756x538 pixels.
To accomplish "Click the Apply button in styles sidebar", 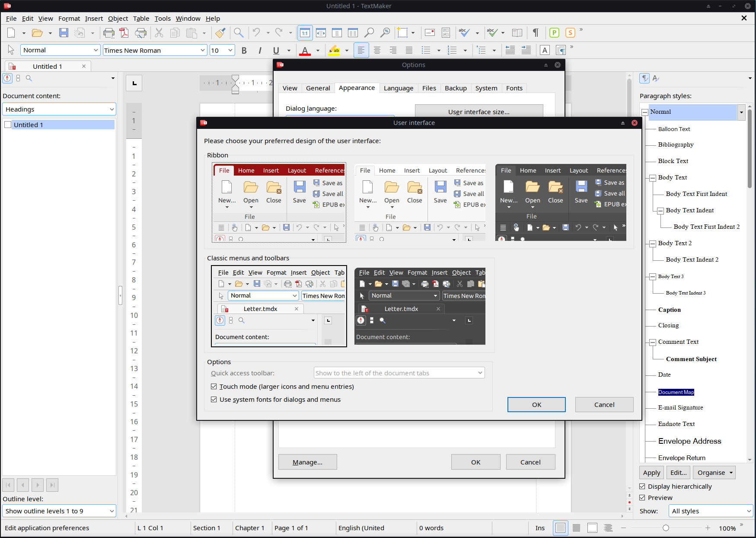I will (x=651, y=473).
